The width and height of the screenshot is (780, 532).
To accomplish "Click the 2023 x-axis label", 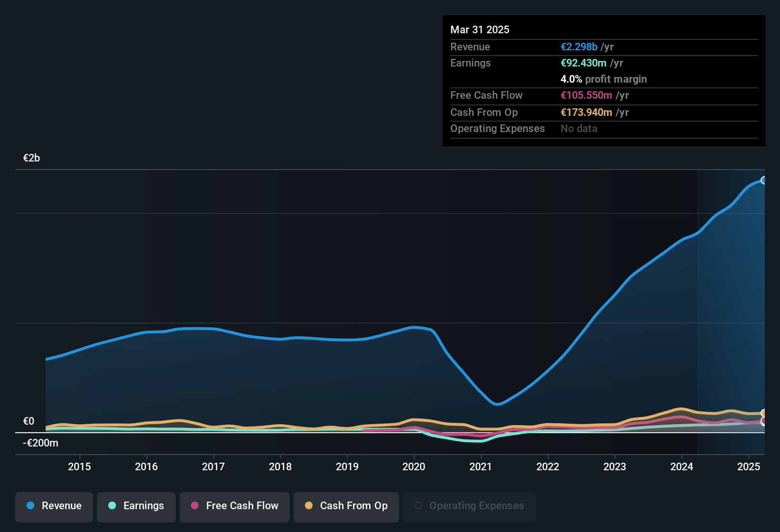I will [x=615, y=467].
